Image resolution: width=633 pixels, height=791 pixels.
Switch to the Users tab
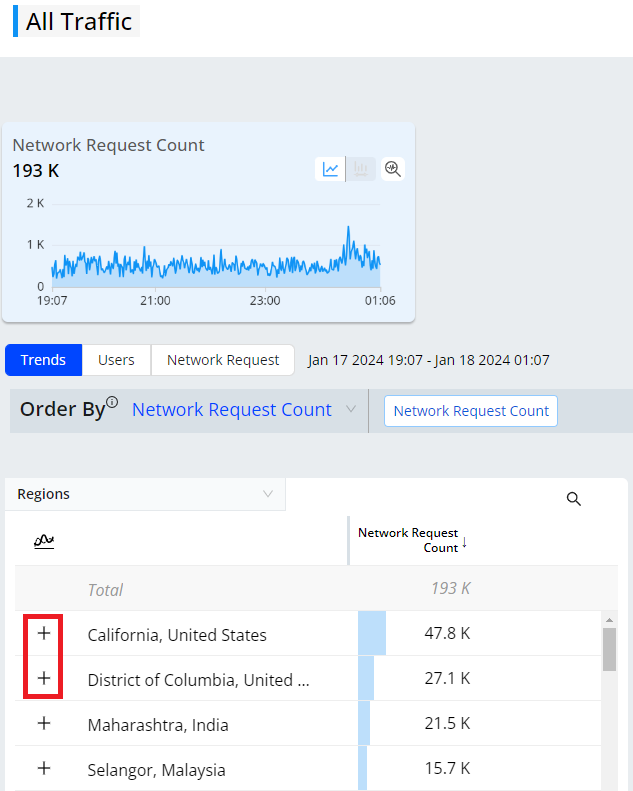coord(116,360)
